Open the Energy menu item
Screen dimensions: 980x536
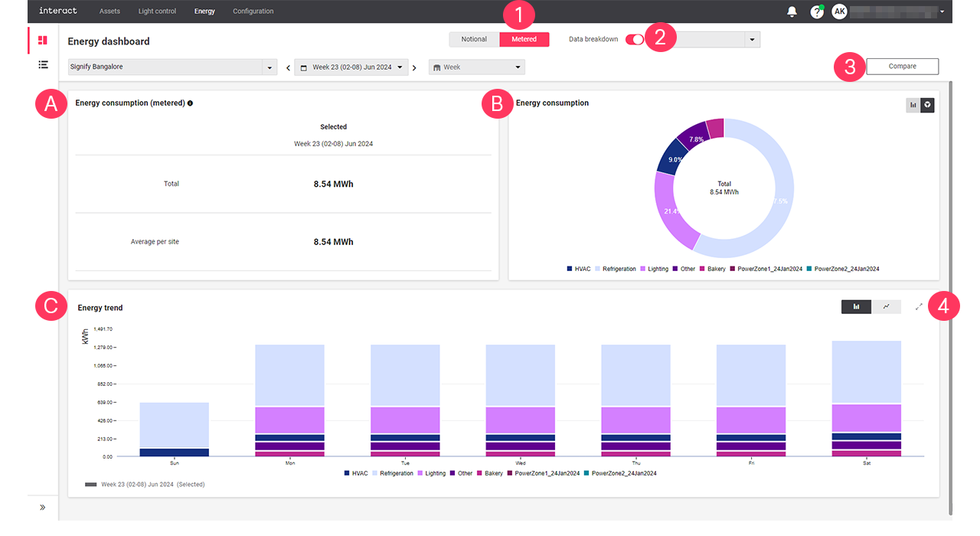[204, 11]
